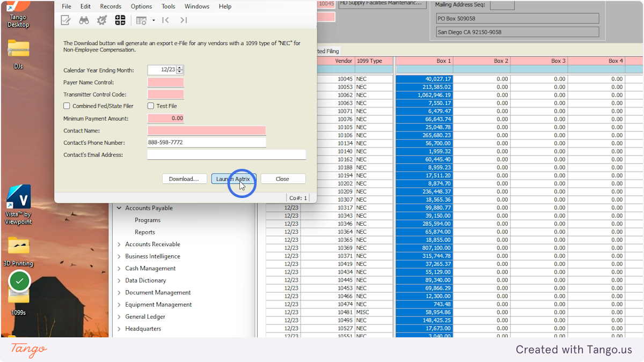
Task: Go to last record arrow icon
Action: click(184, 20)
